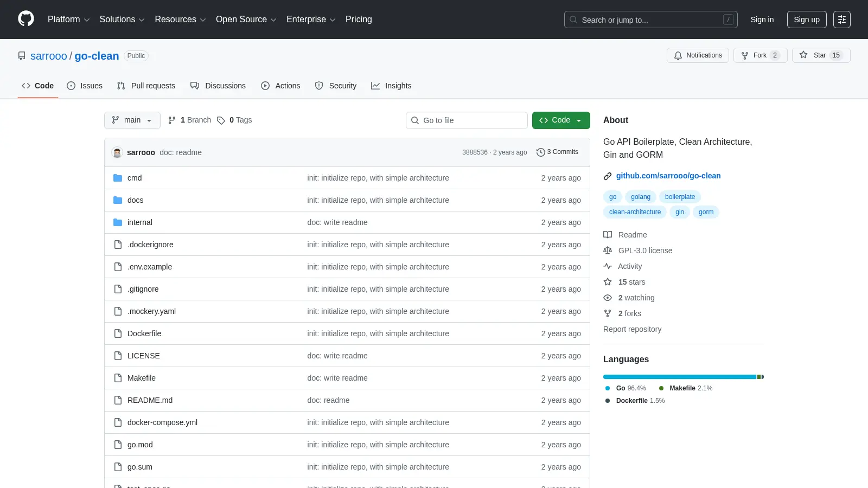Image resolution: width=868 pixels, height=488 pixels.
Task: Open the .mockery.yaml file
Action: 151,311
